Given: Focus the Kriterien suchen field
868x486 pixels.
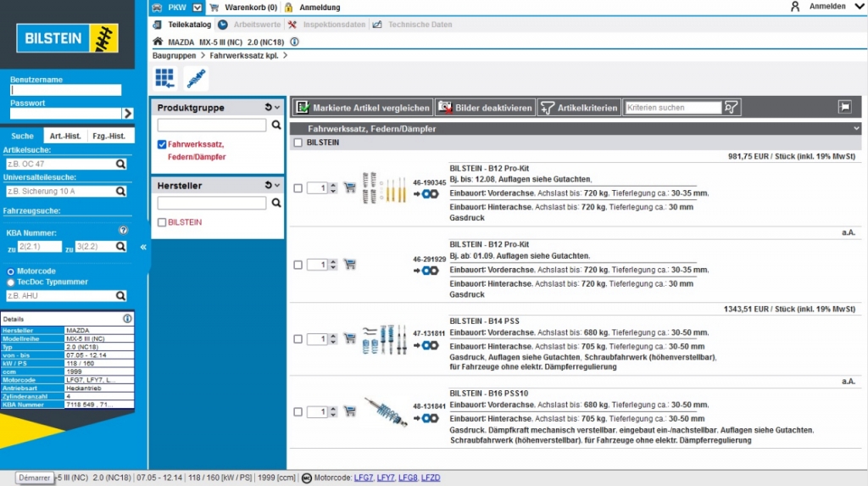Looking at the screenshot, I should pyautogui.click(x=672, y=108).
